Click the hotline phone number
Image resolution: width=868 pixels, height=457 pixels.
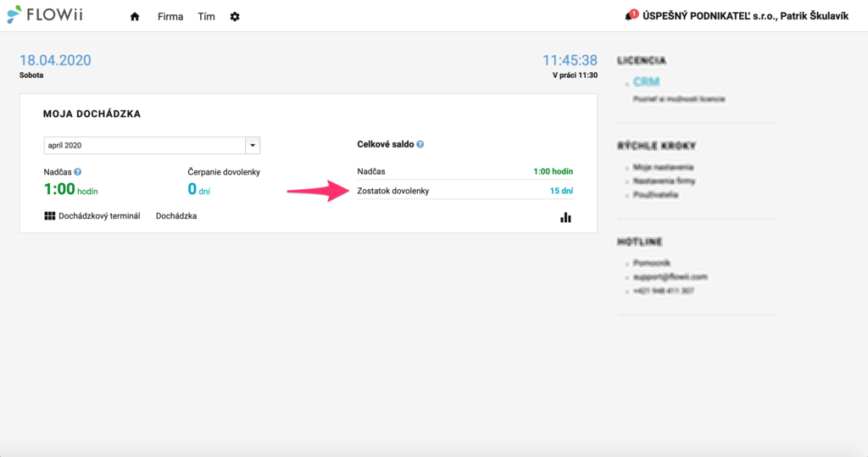pyautogui.click(x=663, y=291)
